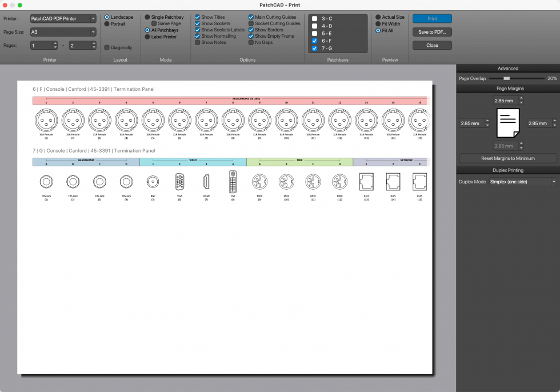Click the MIDI connector icon number 9

point(259,182)
